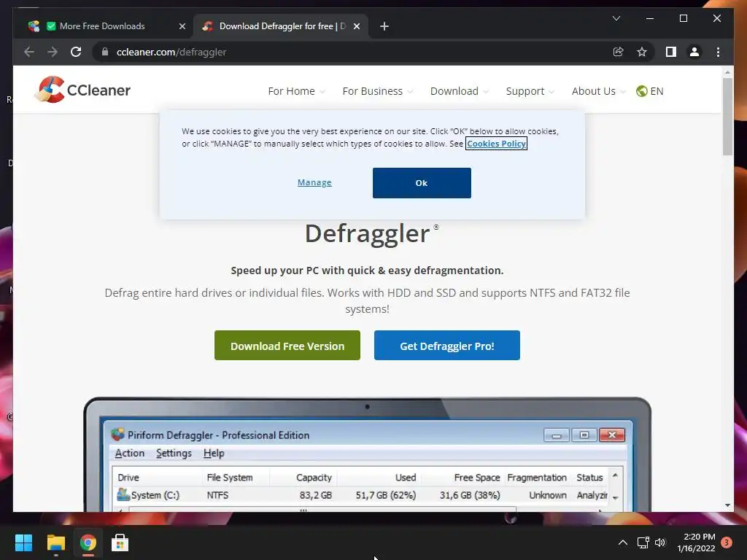747x560 pixels.
Task: Click the CCleaner logo in header
Action: click(x=83, y=90)
